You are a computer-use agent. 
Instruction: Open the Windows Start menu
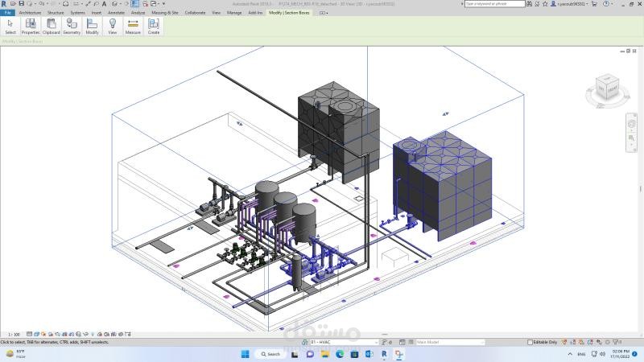(246, 354)
